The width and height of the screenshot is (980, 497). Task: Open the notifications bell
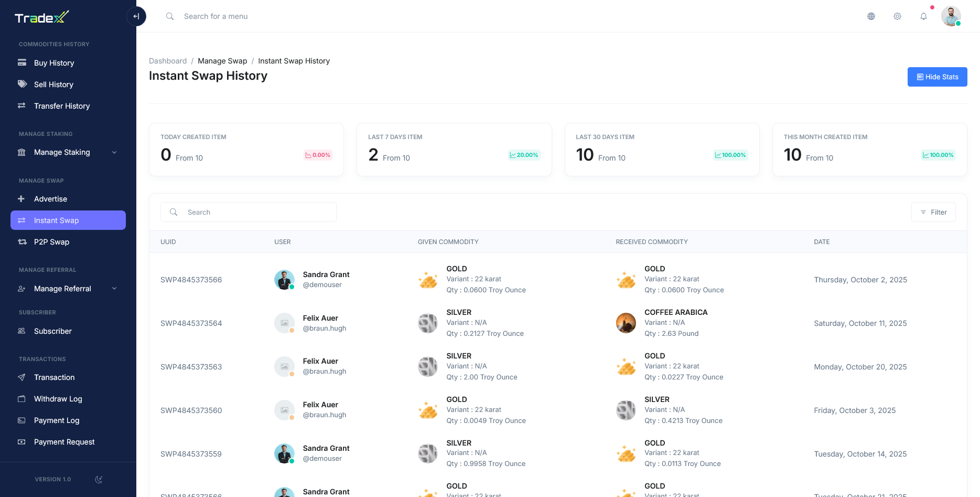(923, 16)
